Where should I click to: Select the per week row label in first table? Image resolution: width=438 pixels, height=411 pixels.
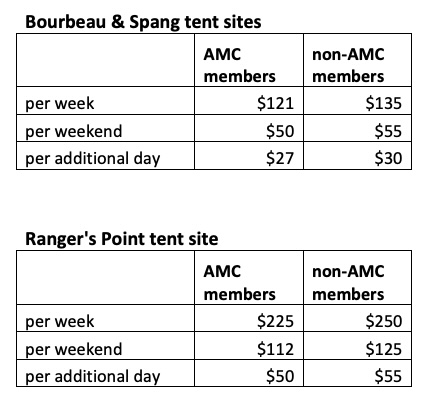click(60, 104)
